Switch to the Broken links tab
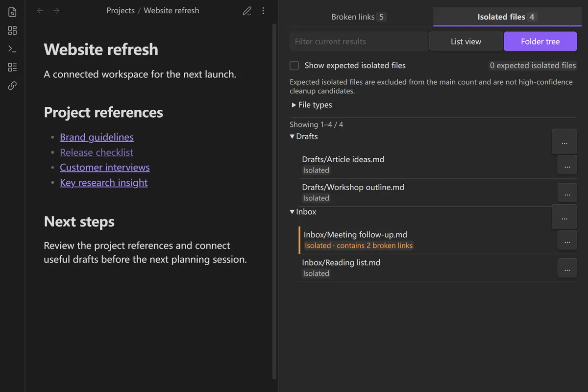 [x=359, y=17]
